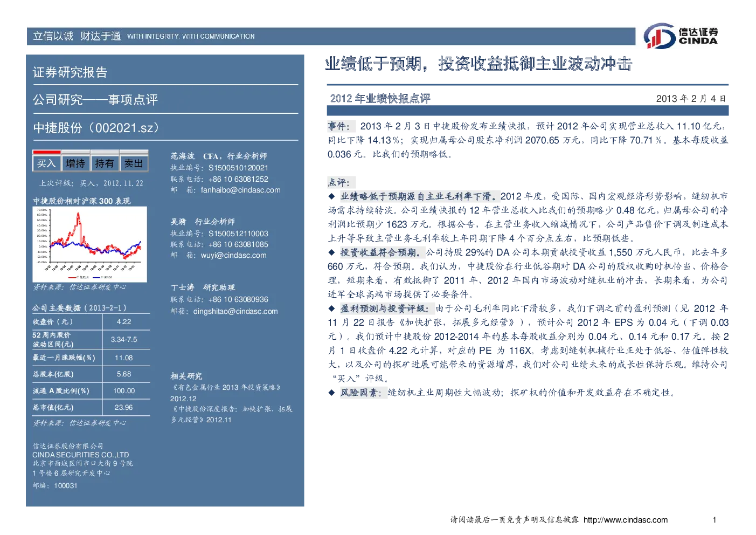Click related report 中捷股份深度报告
The width and height of the screenshot is (756, 535).
(232, 414)
